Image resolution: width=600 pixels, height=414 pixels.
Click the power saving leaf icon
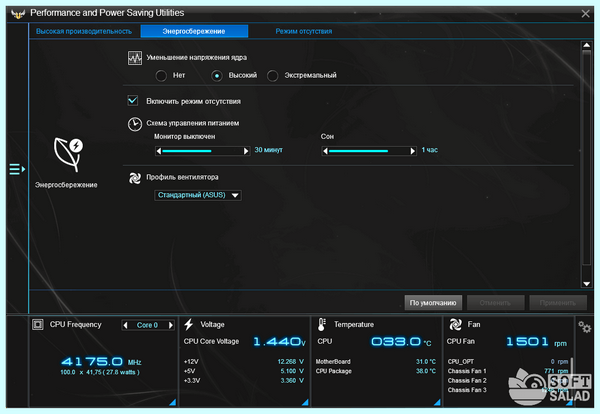pyautogui.click(x=68, y=154)
